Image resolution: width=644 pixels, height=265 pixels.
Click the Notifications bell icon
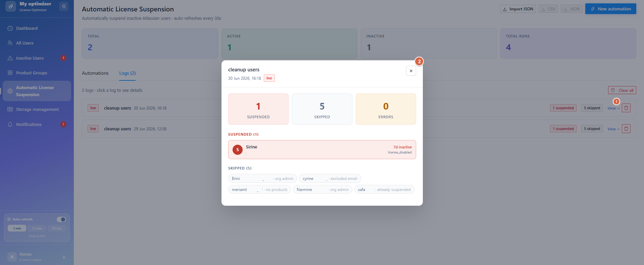(x=10, y=124)
